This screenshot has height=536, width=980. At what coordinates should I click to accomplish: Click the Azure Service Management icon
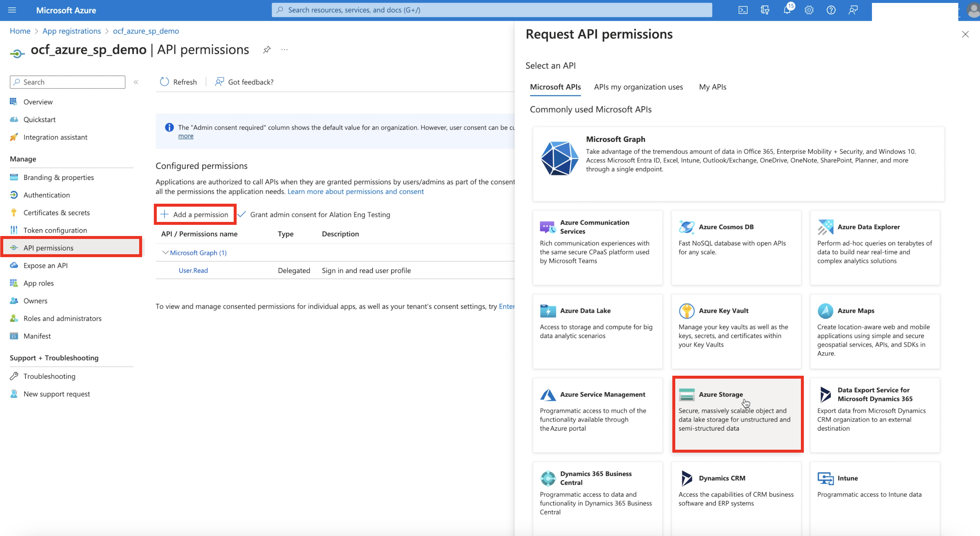point(548,395)
